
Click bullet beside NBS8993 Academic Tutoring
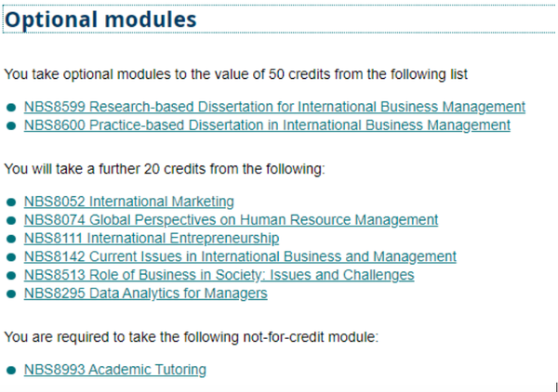pos(11,371)
